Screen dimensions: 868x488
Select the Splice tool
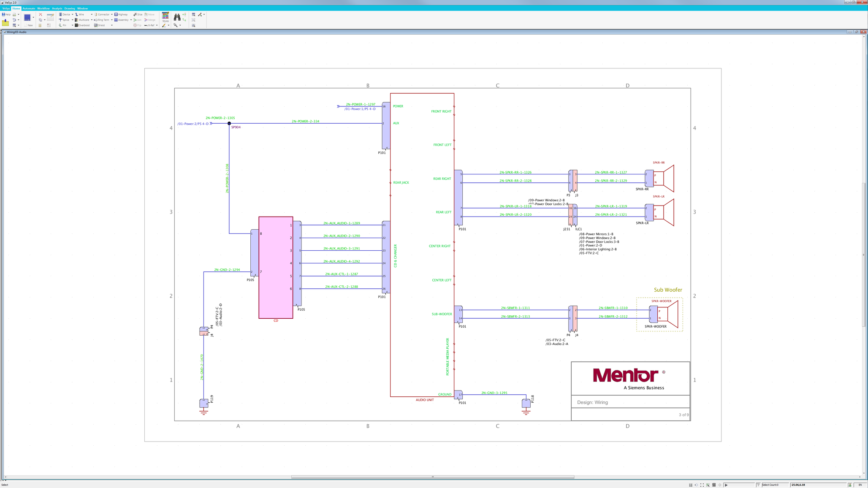pyautogui.click(x=64, y=20)
